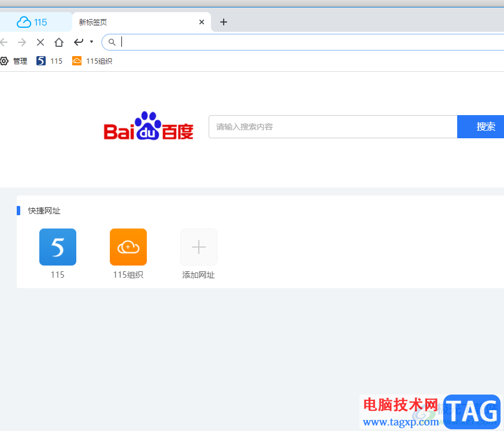Go to the home page
Image resolution: width=504 pixels, height=431 pixels.
(x=59, y=42)
